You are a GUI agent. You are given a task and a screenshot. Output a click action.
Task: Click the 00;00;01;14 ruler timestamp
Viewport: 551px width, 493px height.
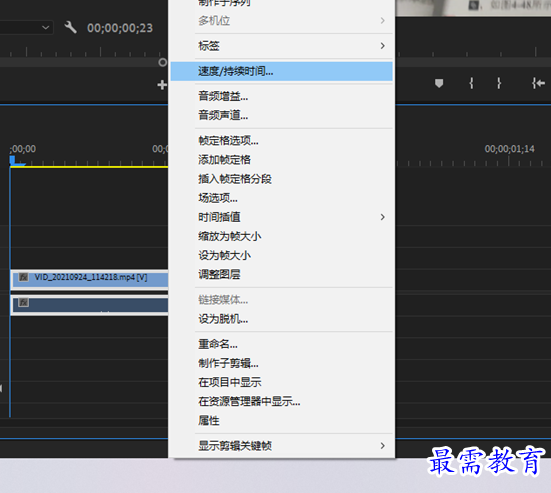tap(510, 149)
